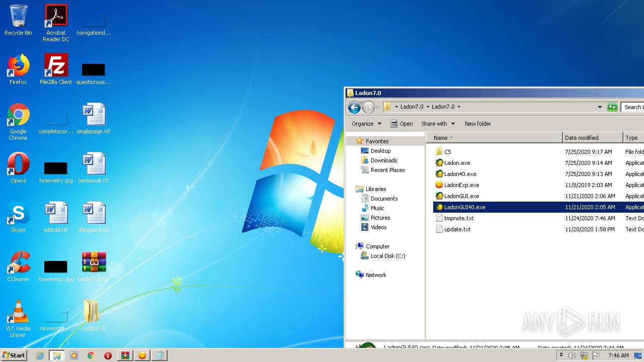Click the Open toolbar button
The height and width of the screenshot is (362, 644).
(401, 124)
